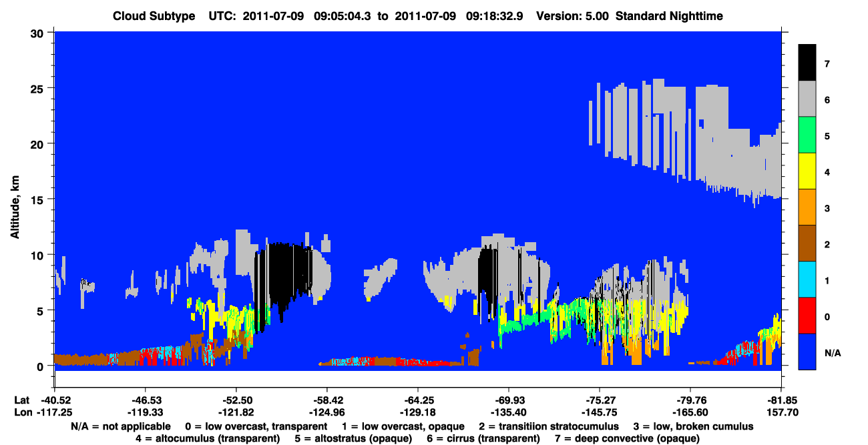Click latitude value -81.85

[781, 400]
